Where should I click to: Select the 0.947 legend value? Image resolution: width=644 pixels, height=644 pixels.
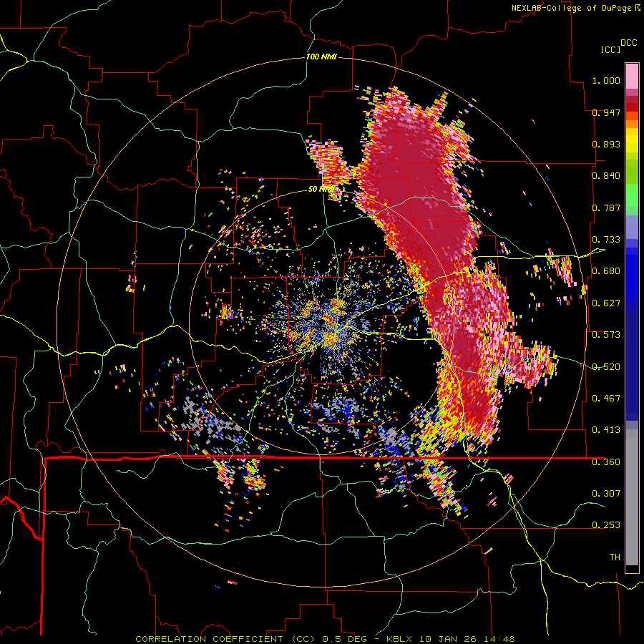[x=606, y=112]
